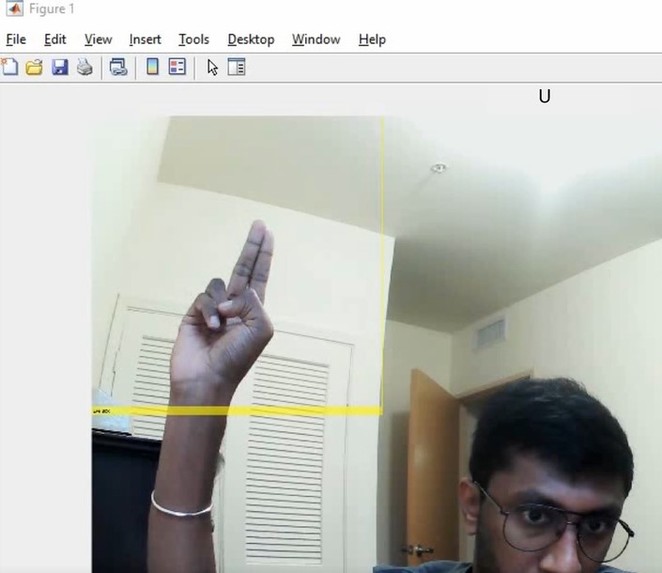Click the predicted letter 'U' title text
Viewport: 662px width, 573px height.
[545, 97]
